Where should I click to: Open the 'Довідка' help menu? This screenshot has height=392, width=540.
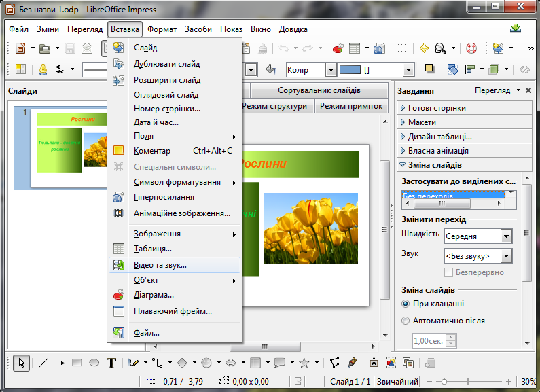pyautogui.click(x=293, y=29)
